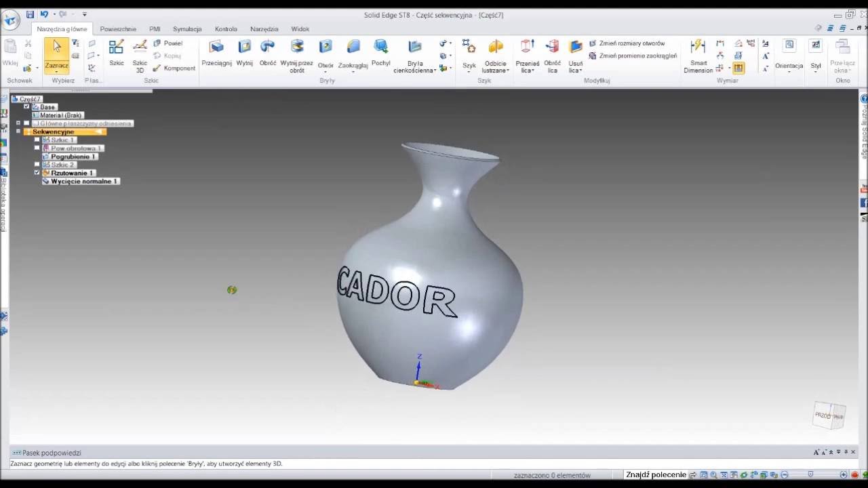Click the Solid Edge application button
The height and width of the screenshot is (488, 868).
[x=11, y=20]
